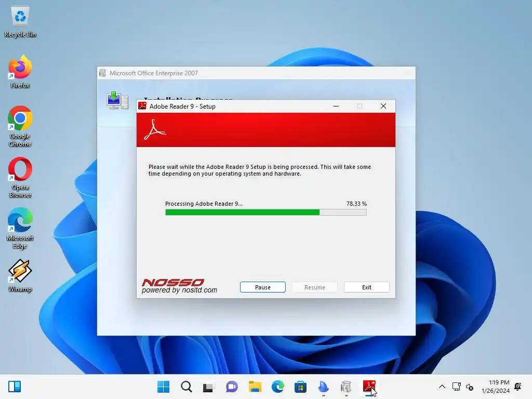The height and width of the screenshot is (399, 532).
Task: Select the Opera Browser desktop shortcut
Action: tap(20, 178)
